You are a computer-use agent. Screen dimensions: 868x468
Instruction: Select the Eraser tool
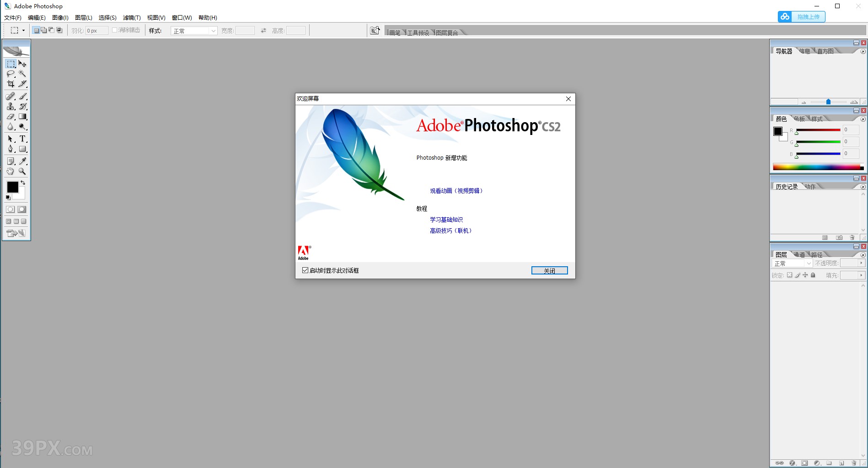click(11, 116)
